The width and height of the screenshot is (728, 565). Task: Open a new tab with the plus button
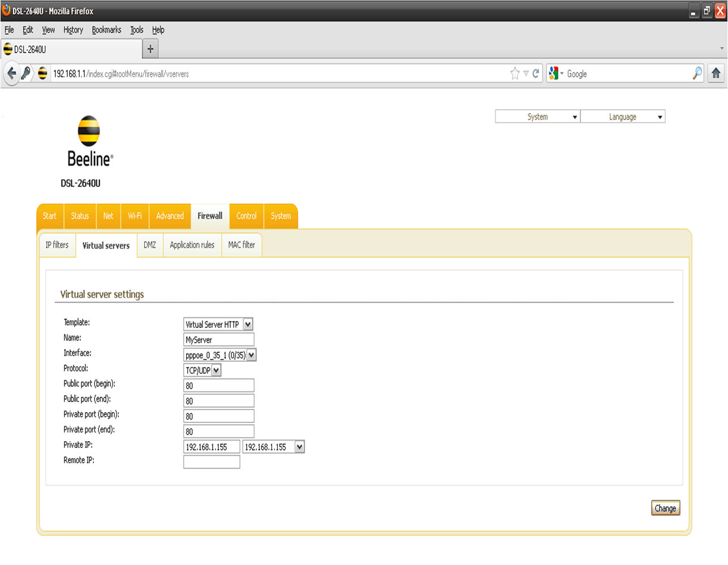(150, 49)
